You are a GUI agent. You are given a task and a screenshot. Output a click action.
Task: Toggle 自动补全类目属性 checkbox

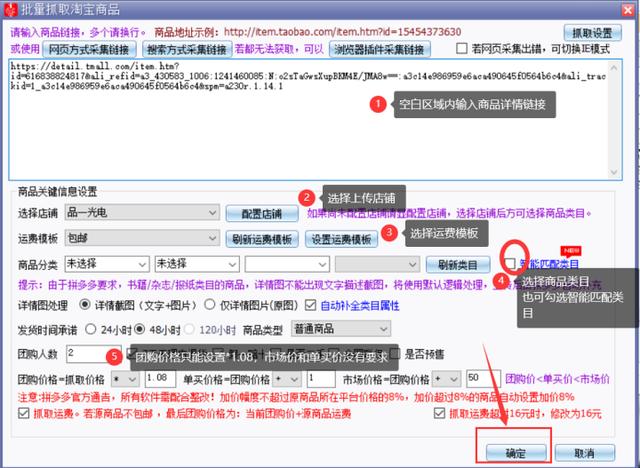coord(311,305)
